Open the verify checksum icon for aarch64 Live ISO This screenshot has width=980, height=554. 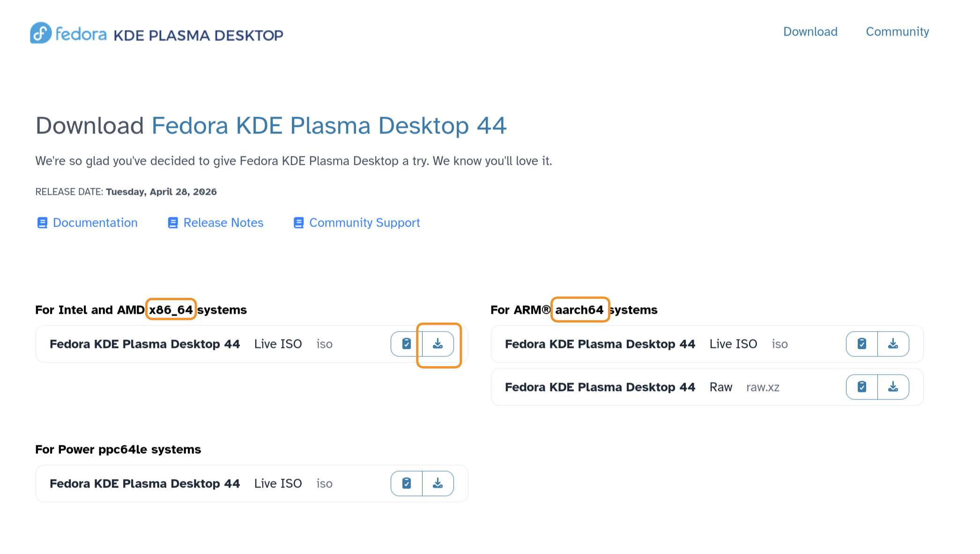(862, 344)
